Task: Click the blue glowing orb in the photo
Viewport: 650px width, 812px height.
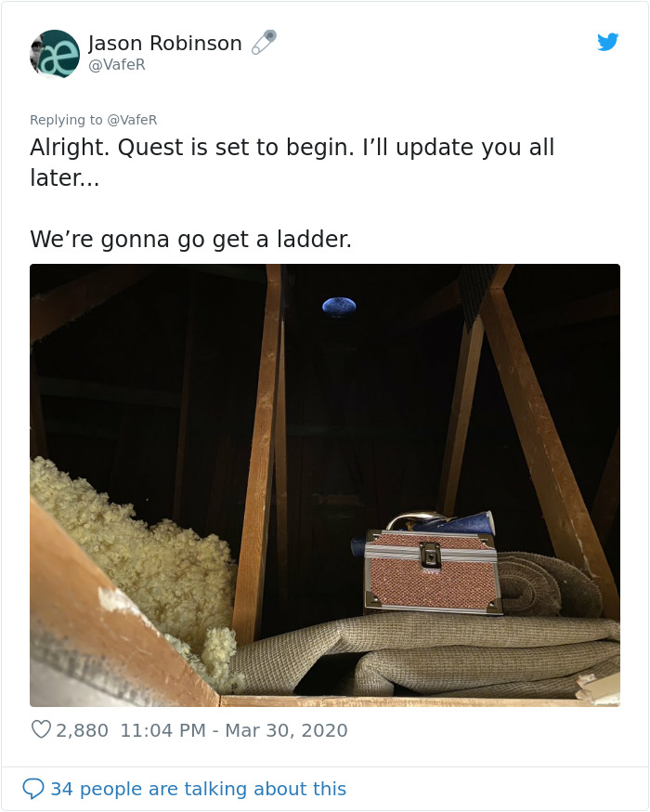Action: [339, 306]
